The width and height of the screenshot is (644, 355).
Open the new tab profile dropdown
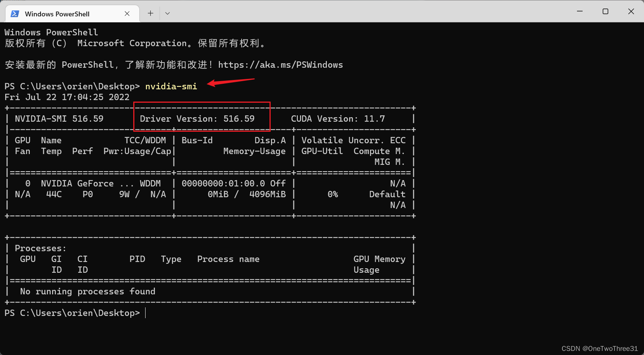(x=168, y=13)
